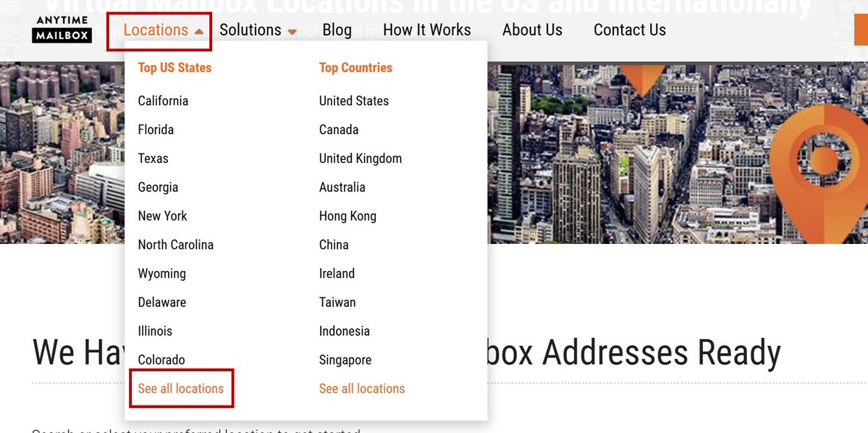Pick Illinois from the states list
Image resolution: width=868 pixels, height=433 pixels.
tap(155, 331)
